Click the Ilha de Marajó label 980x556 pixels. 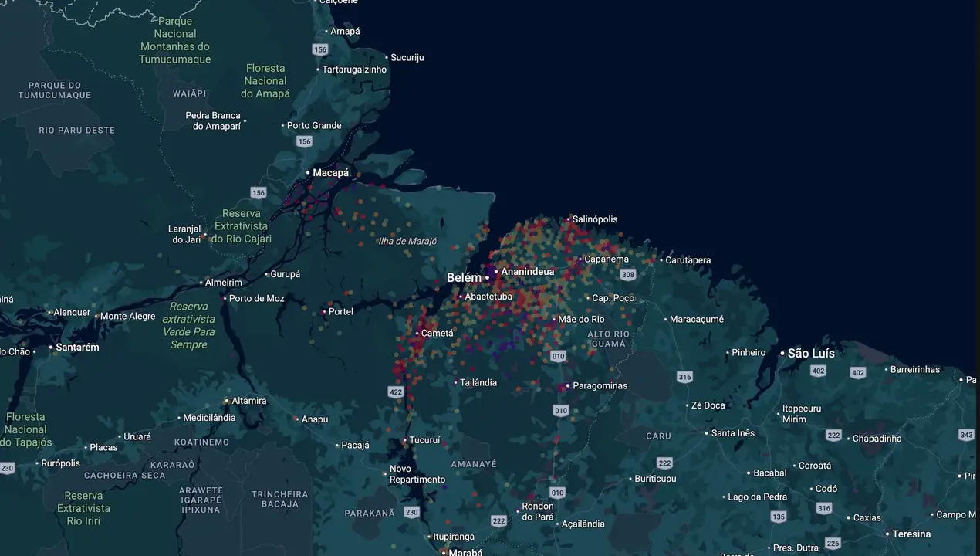click(x=407, y=242)
